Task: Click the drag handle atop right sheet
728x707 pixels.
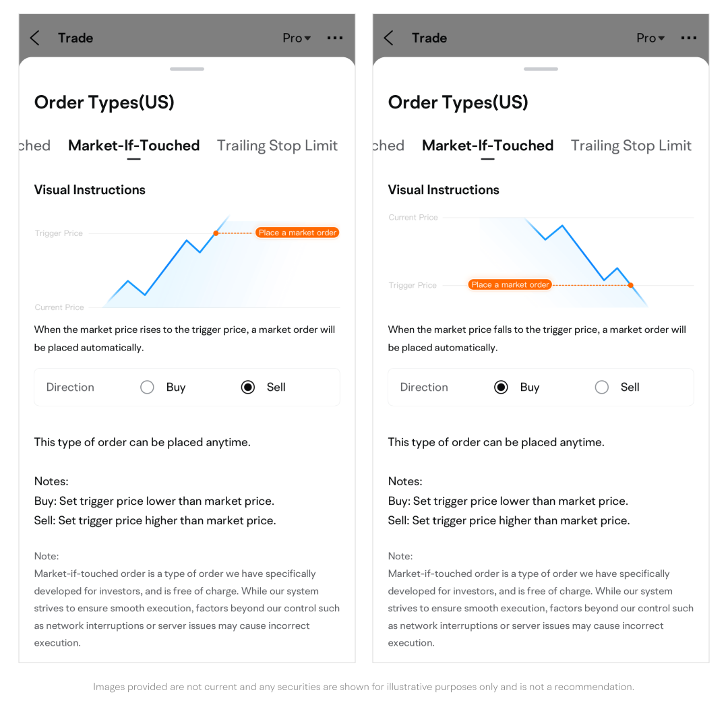Action: pos(541,69)
